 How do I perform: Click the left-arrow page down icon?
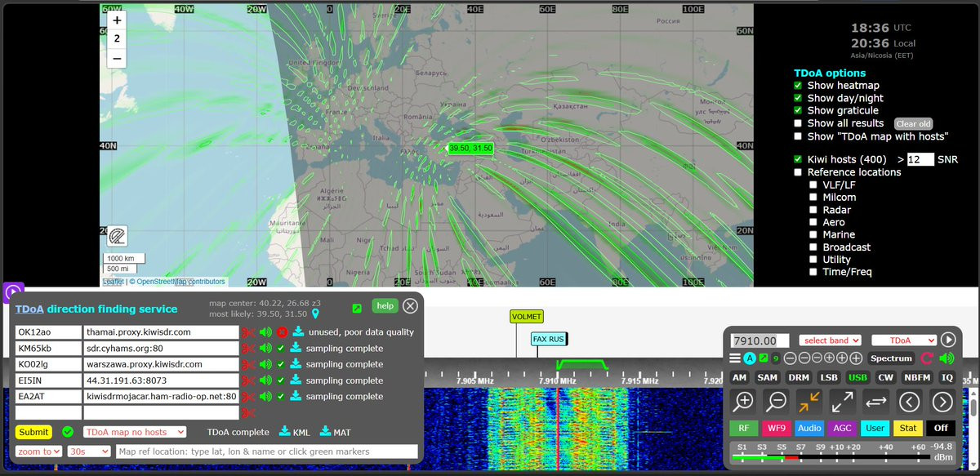[x=910, y=402]
